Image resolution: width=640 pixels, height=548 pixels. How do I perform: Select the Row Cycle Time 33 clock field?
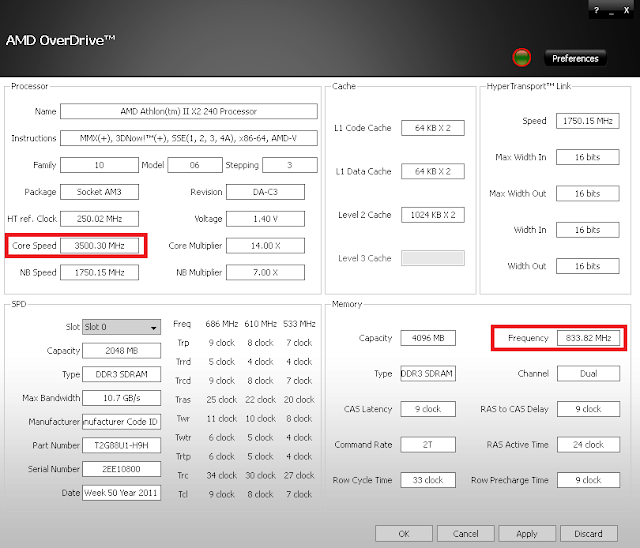428,480
